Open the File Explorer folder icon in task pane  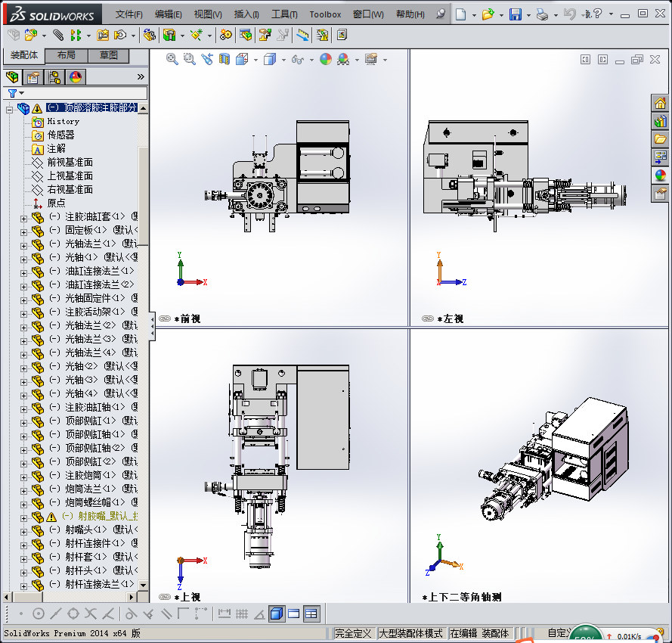(x=660, y=139)
